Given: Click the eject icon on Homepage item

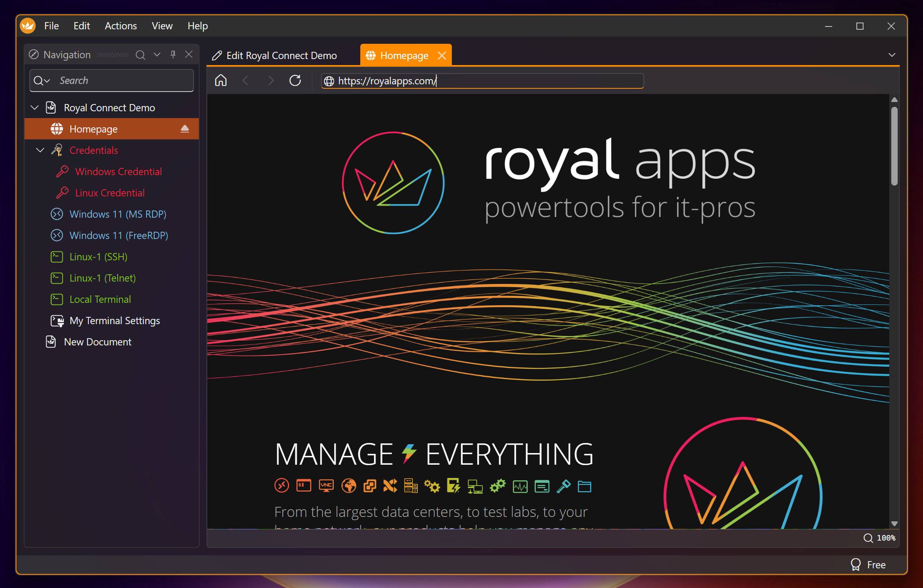Looking at the screenshot, I should [x=184, y=129].
